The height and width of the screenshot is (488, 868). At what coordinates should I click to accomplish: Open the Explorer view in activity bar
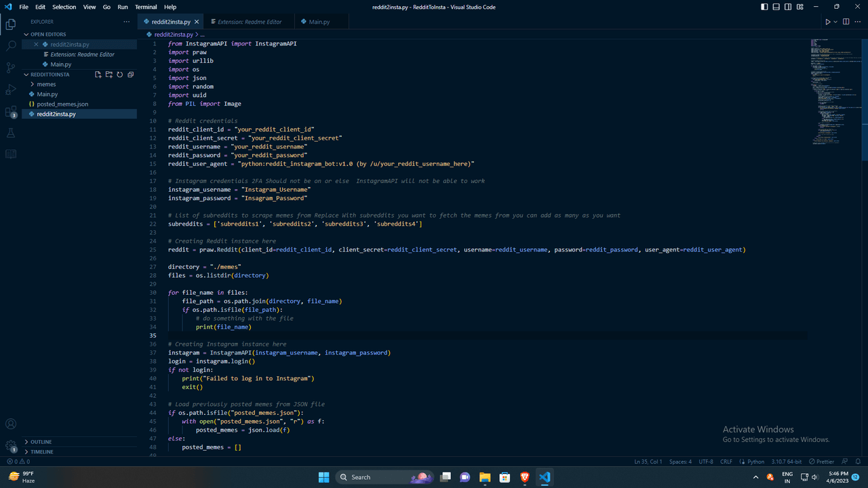pos(11,24)
